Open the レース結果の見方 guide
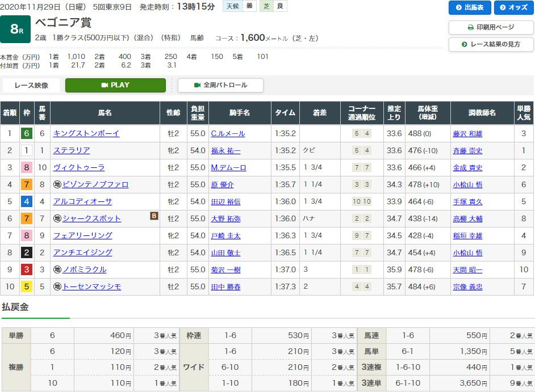The width and height of the screenshot is (535, 392). pyautogui.click(x=491, y=44)
